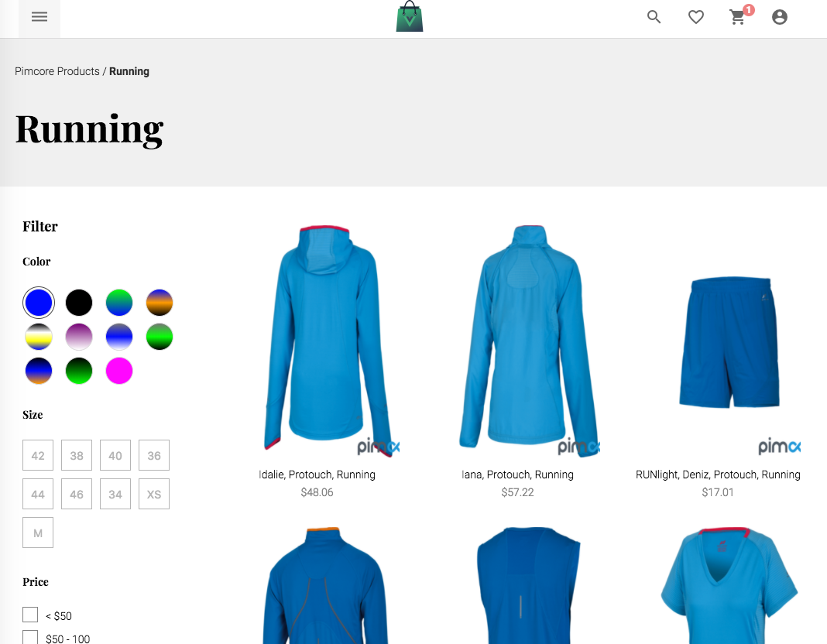
Task: Open the Idalie Protouch Running product
Action: [x=317, y=474]
